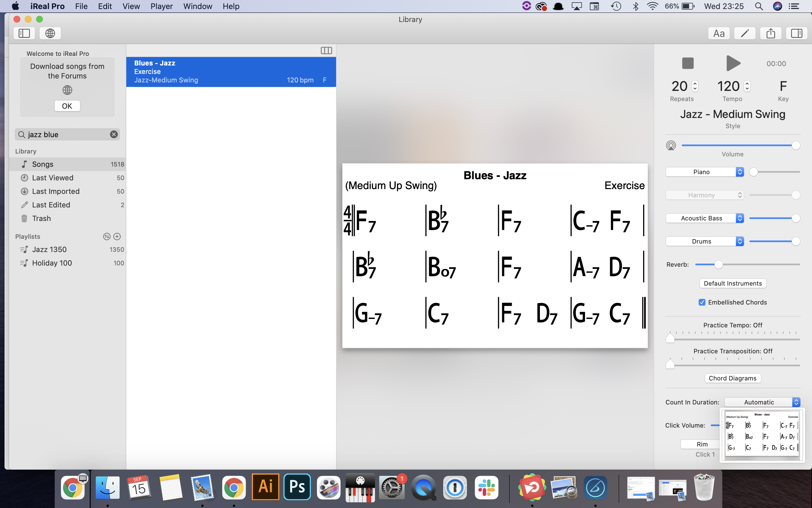Open the Calendar app in the dock
Screen dimensions: 812x508
[x=139, y=487]
